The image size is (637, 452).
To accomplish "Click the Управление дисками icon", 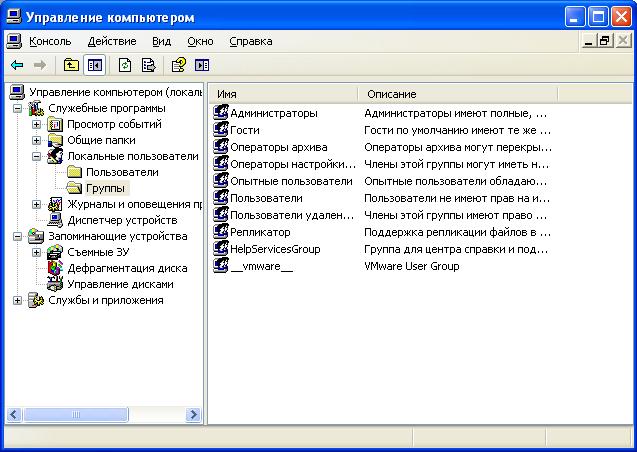I will [x=55, y=284].
